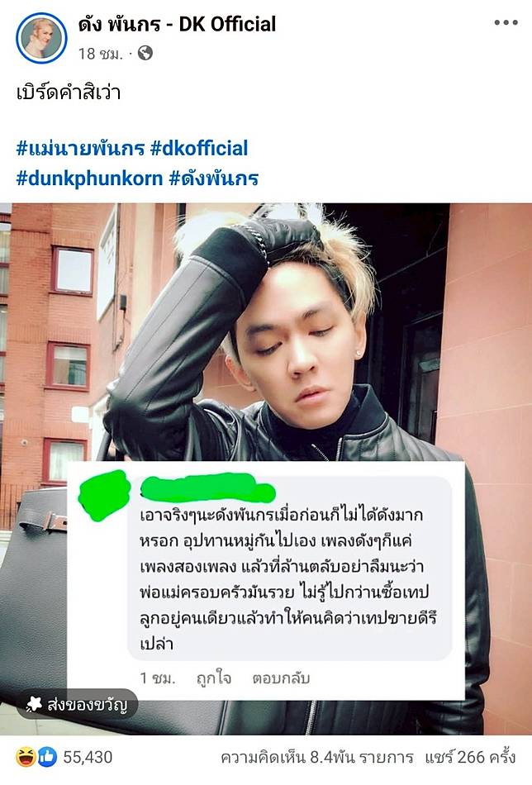The width and height of the screenshot is (532, 785).
Task: Click the public globe privacy icon
Action: (145, 53)
